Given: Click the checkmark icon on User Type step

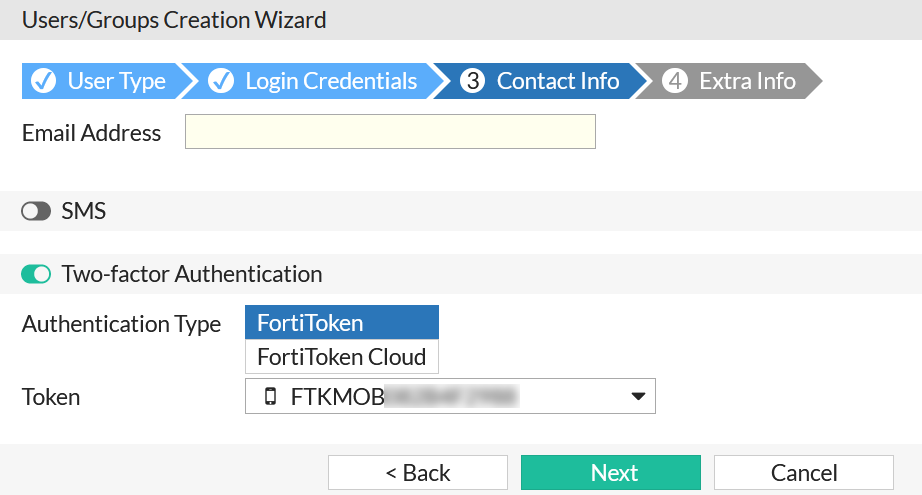Looking at the screenshot, I should coord(44,81).
